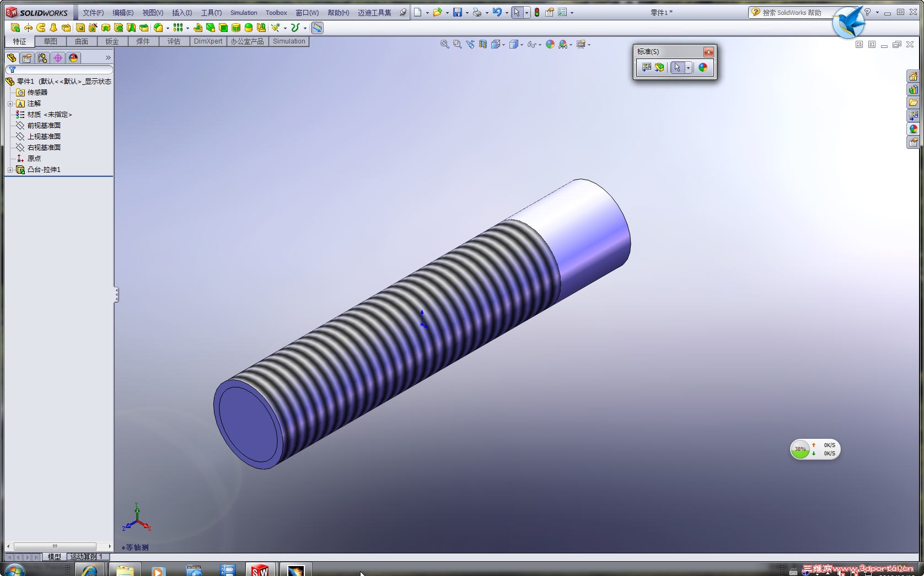Click the reference geometry toolbar icon
924x576 pixels.
point(275,28)
